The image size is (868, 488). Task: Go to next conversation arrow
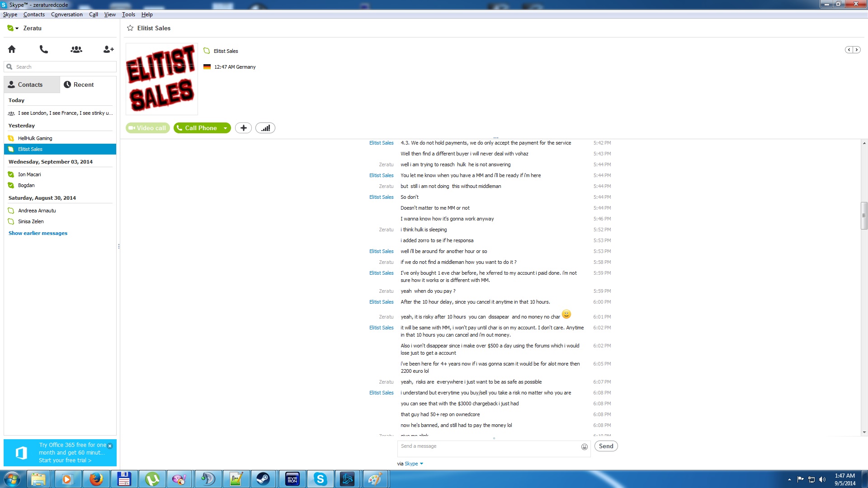pos(856,50)
